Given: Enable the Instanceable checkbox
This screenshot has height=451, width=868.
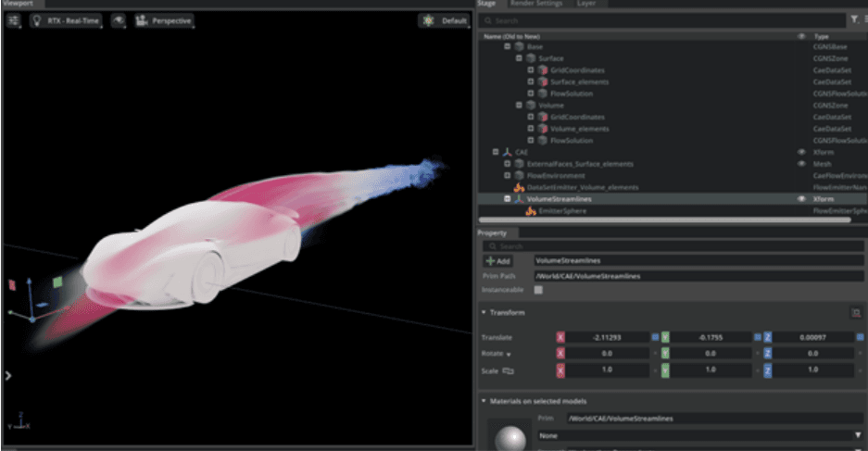Looking at the screenshot, I should pos(539,290).
